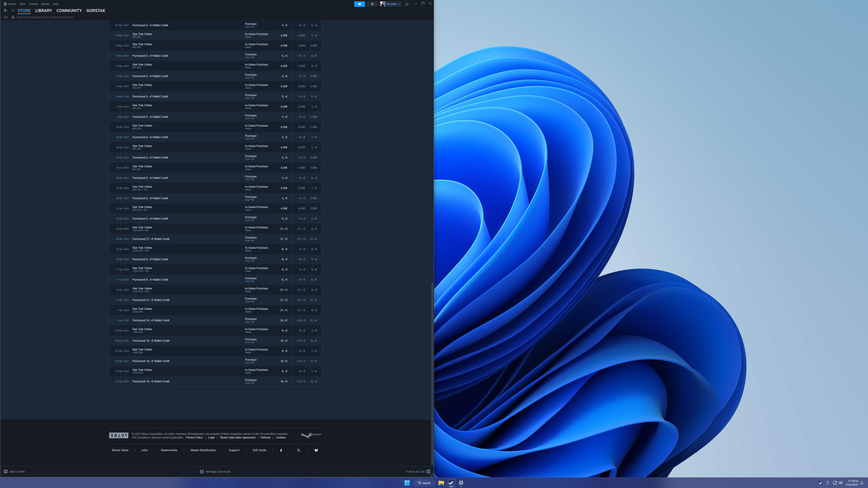Screen dimensions: 868x488
Task: Open the Jobs footer link
Action: (x=145, y=450)
